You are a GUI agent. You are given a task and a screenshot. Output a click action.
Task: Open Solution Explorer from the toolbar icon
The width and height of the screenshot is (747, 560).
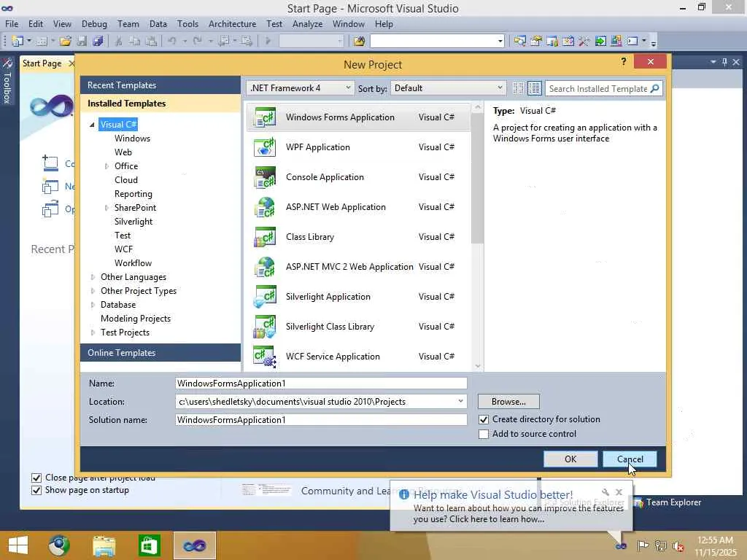519,41
